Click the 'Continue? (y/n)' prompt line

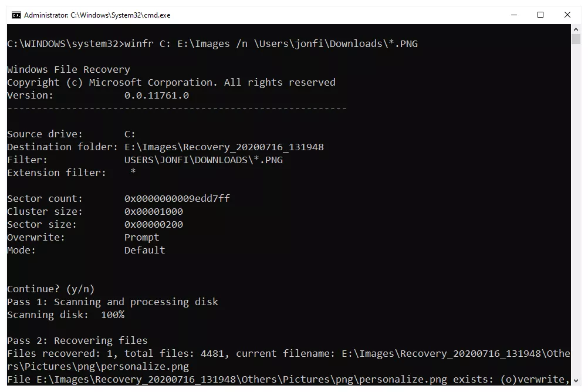(x=51, y=289)
